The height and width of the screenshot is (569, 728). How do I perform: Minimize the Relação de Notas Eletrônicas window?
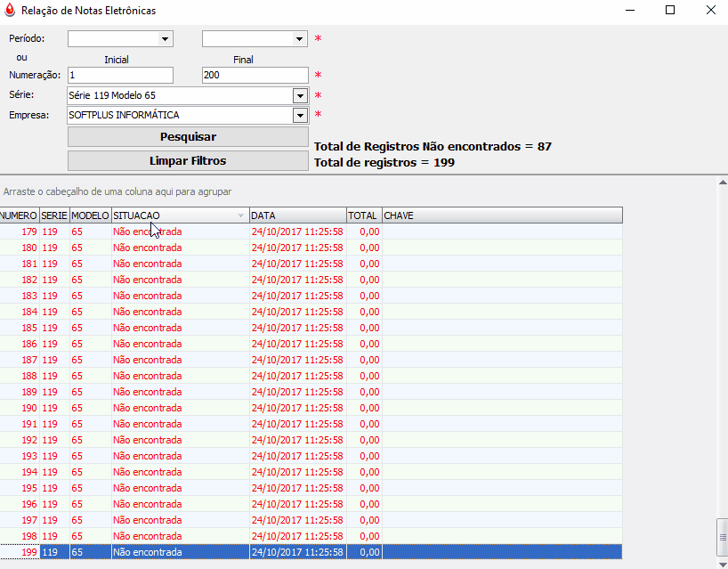point(630,10)
